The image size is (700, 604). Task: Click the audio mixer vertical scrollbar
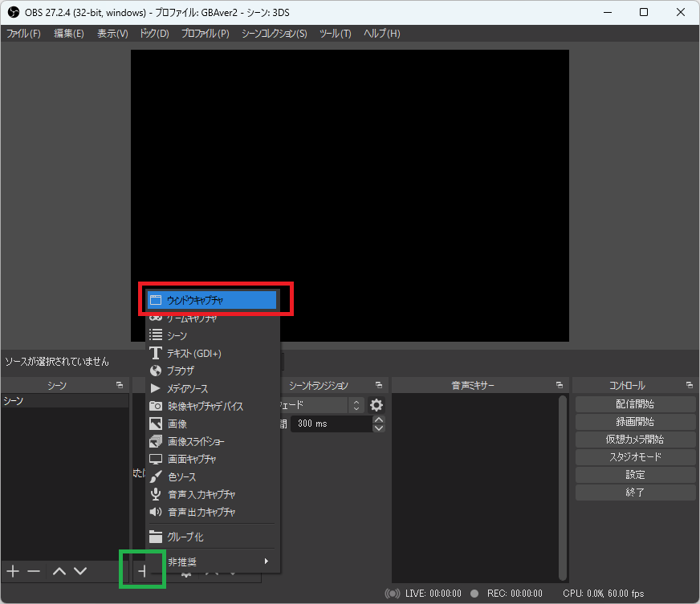pyautogui.click(x=563, y=488)
